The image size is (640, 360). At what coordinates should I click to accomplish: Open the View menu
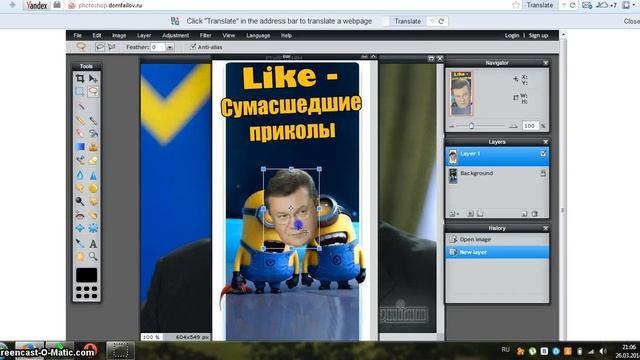pyautogui.click(x=229, y=36)
